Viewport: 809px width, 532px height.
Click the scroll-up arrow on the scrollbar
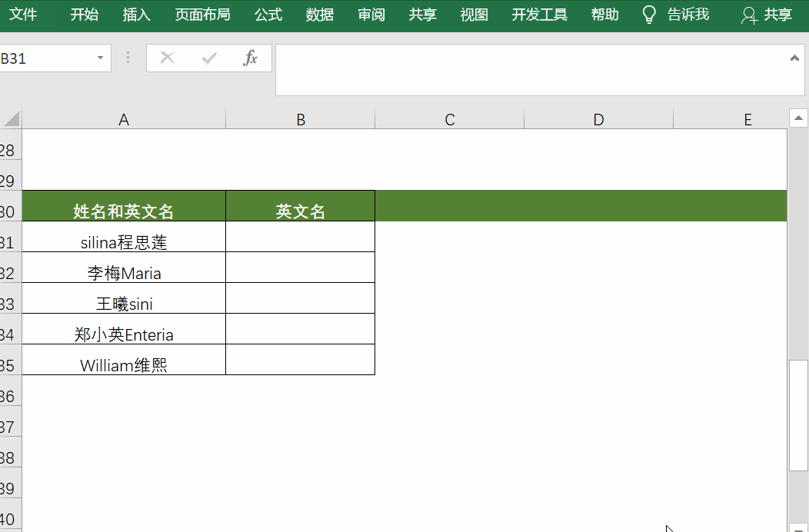pos(798,118)
